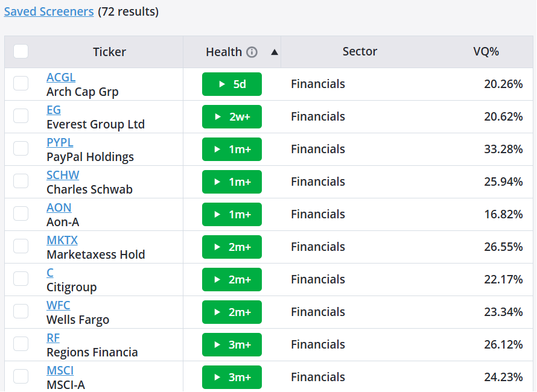Sort table by the Ticker column header
This screenshot has height=392, width=537.
pyautogui.click(x=109, y=52)
